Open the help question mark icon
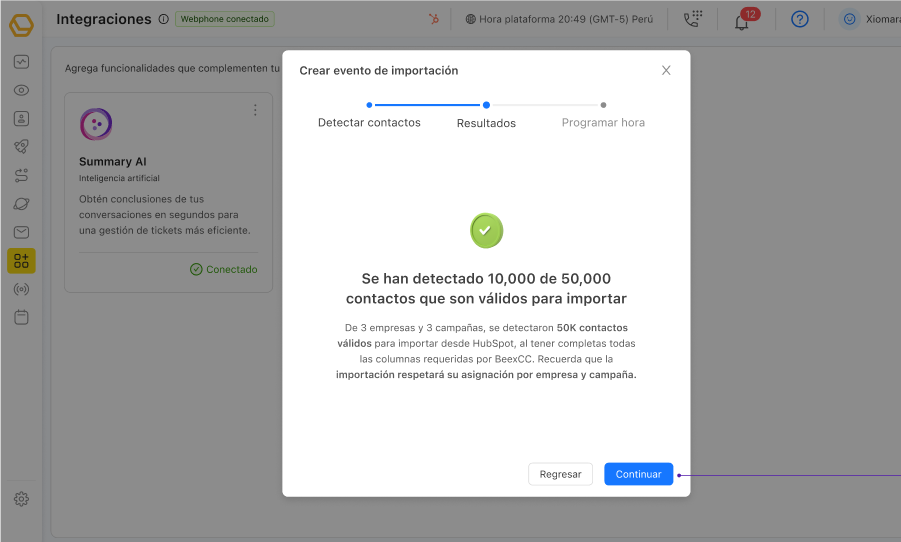 pos(799,19)
